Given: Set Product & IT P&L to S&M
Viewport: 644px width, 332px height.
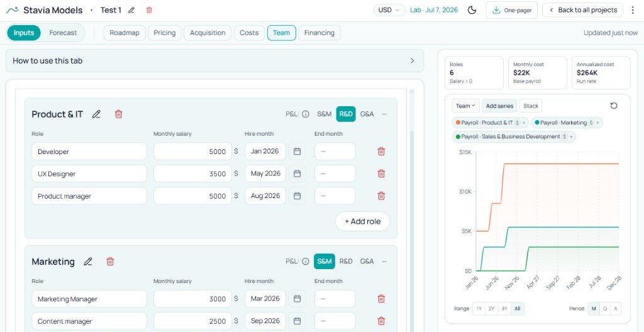Looking at the screenshot, I should [324, 114].
